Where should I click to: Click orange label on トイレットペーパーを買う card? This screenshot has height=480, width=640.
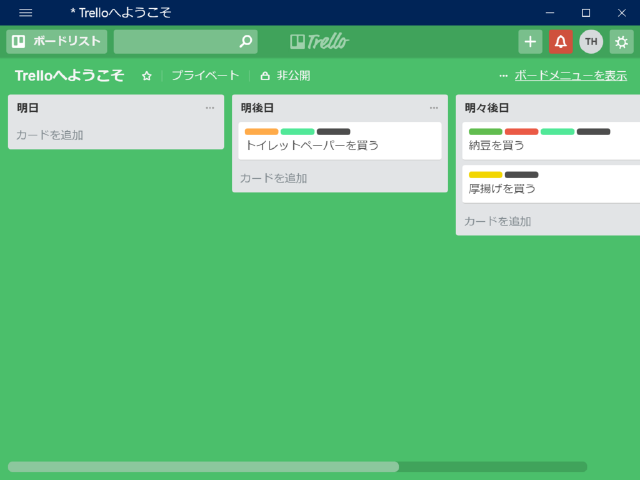coord(262,131)
